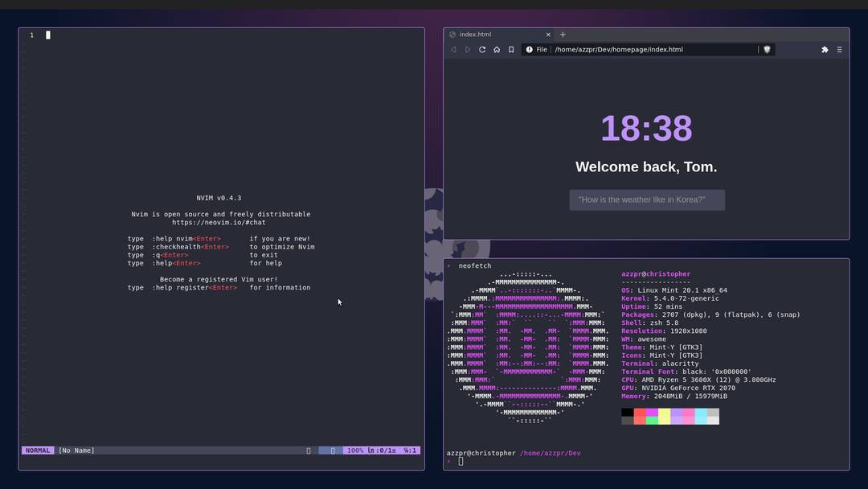Screen dimensions: 868x489
Task: Pick a swatch from the neofetch color palette
Action: coord(669,415)
